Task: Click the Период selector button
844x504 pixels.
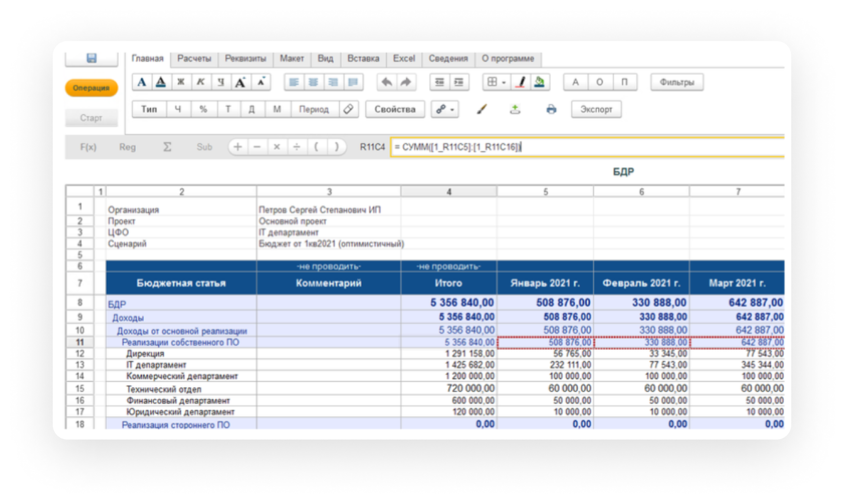Action: click(x=314, y=109)
